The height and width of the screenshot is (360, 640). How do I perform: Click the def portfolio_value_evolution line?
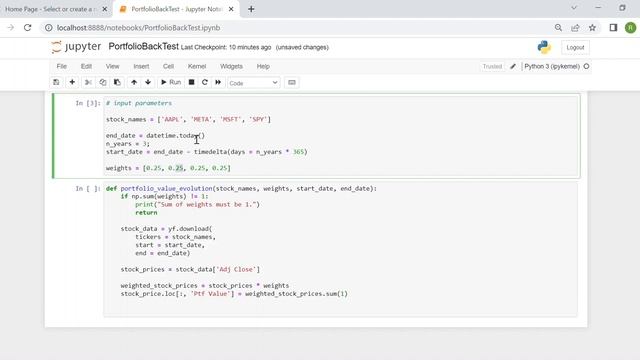(x=241, y=189)
